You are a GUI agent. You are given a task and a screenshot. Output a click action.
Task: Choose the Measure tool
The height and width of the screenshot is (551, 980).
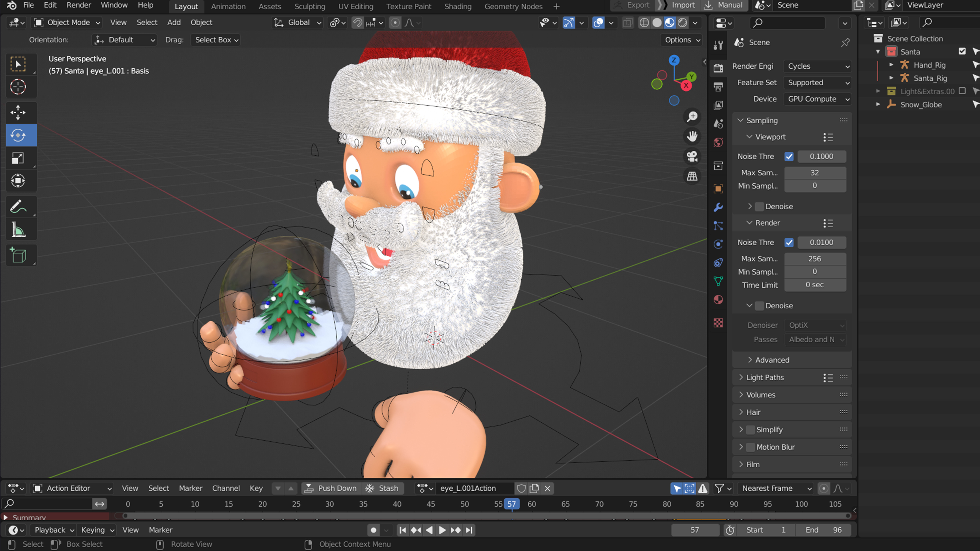[x=18, y=230]
